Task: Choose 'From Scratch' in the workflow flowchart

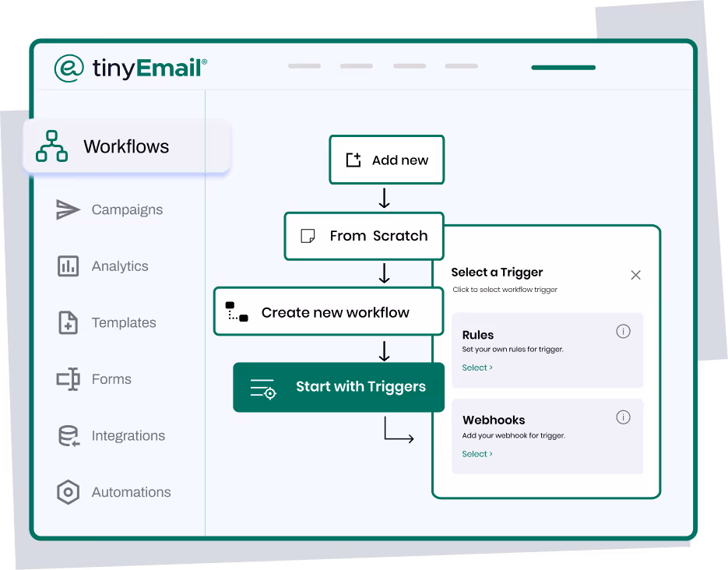Action: (x=364, y=236)
